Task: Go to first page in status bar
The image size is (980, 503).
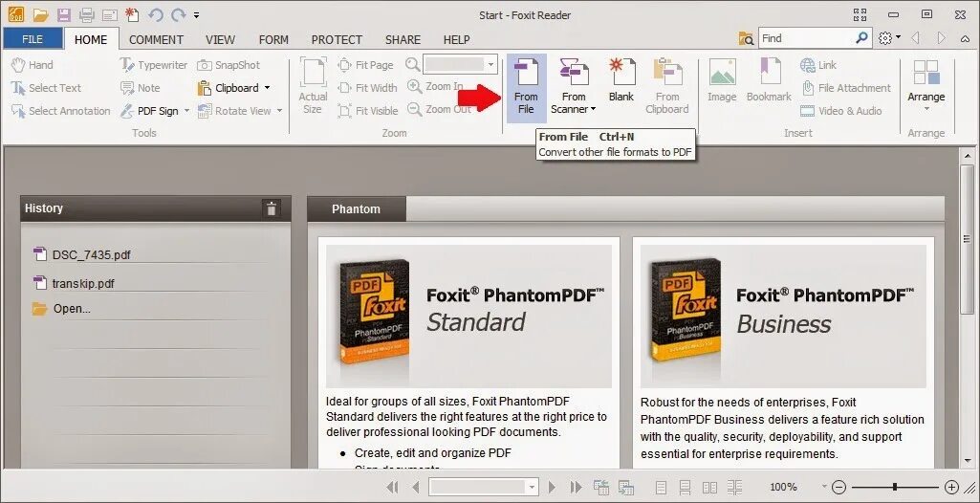Action: pos(393,487)
